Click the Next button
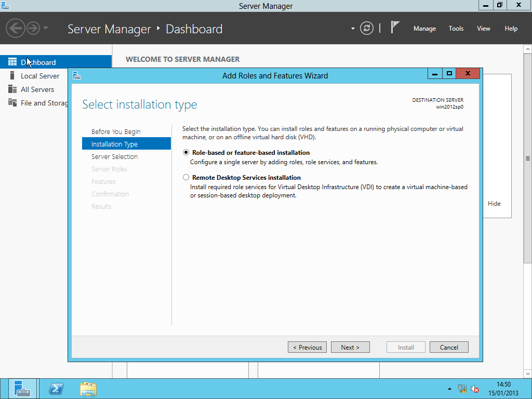The image size is (532, 399). point(350,347)
